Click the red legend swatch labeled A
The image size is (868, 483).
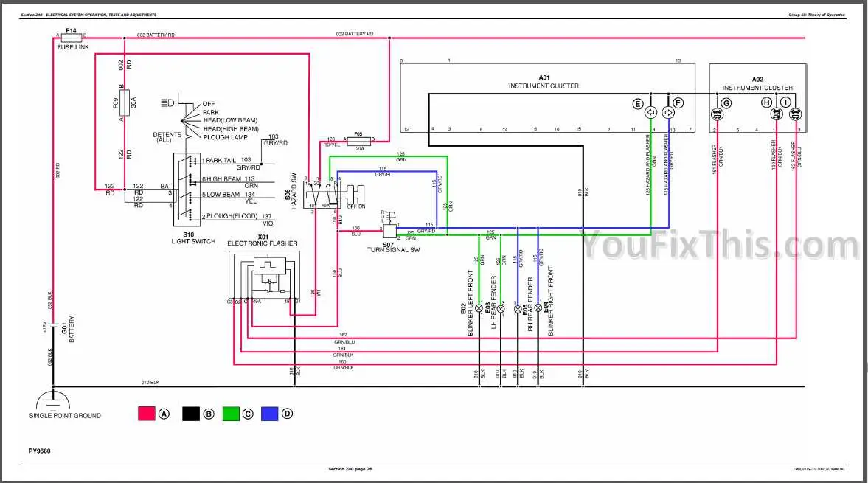146,413
